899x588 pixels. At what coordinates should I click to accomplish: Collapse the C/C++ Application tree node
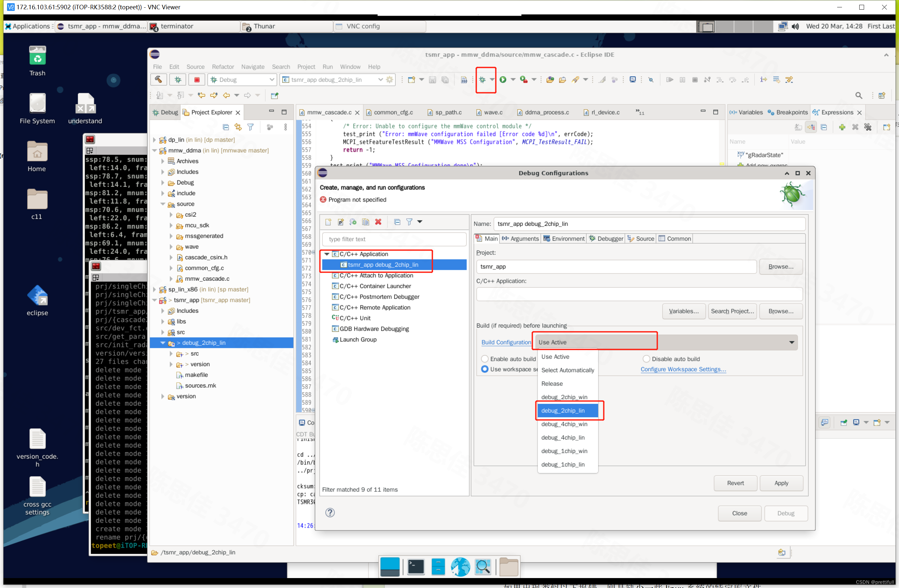327,254
